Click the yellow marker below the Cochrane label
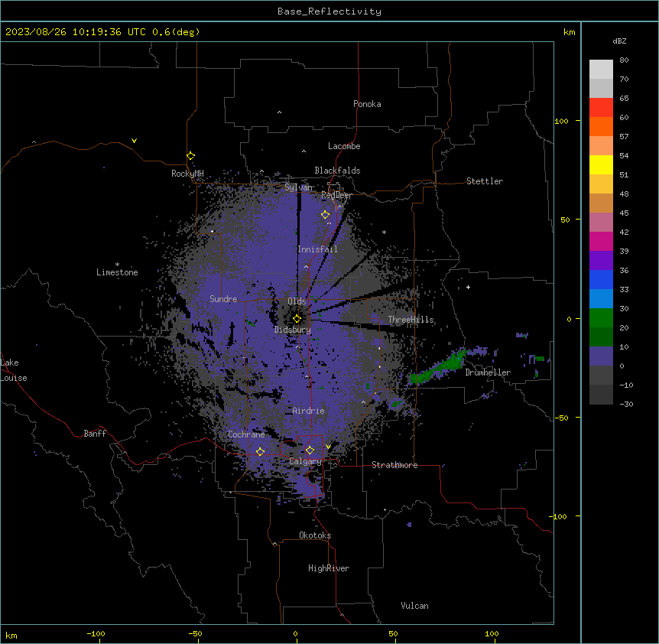This screenshot has height=644, width=659. tap(260, 451)
